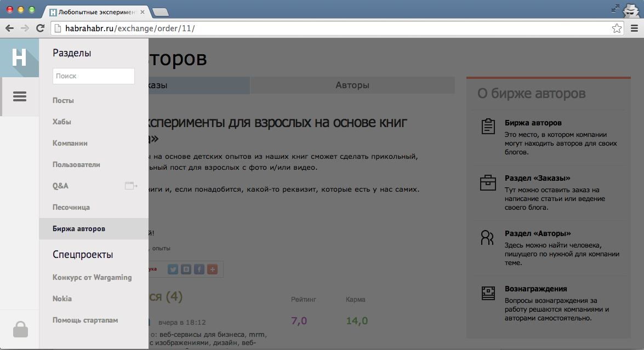
Task: Share the post via the Twitter icon
Action: pos(173,269)
